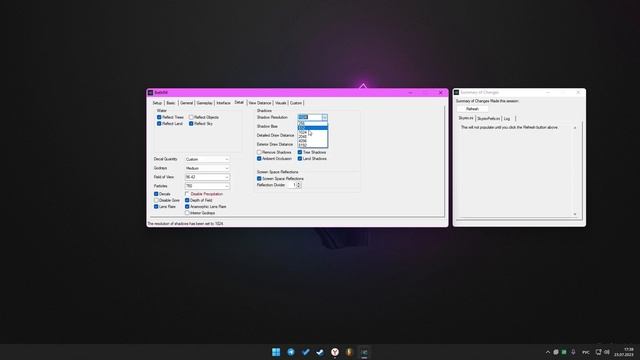Click the microphone icon in system tray
640x360 pixels.
(573, 352)
